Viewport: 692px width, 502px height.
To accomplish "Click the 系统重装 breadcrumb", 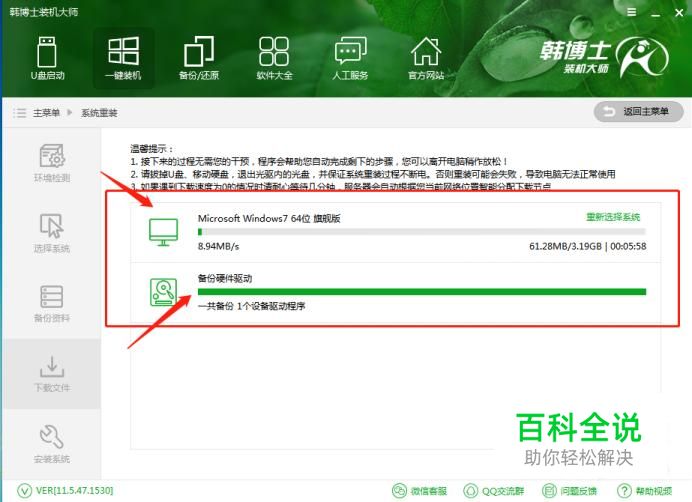I will (99, 113).
